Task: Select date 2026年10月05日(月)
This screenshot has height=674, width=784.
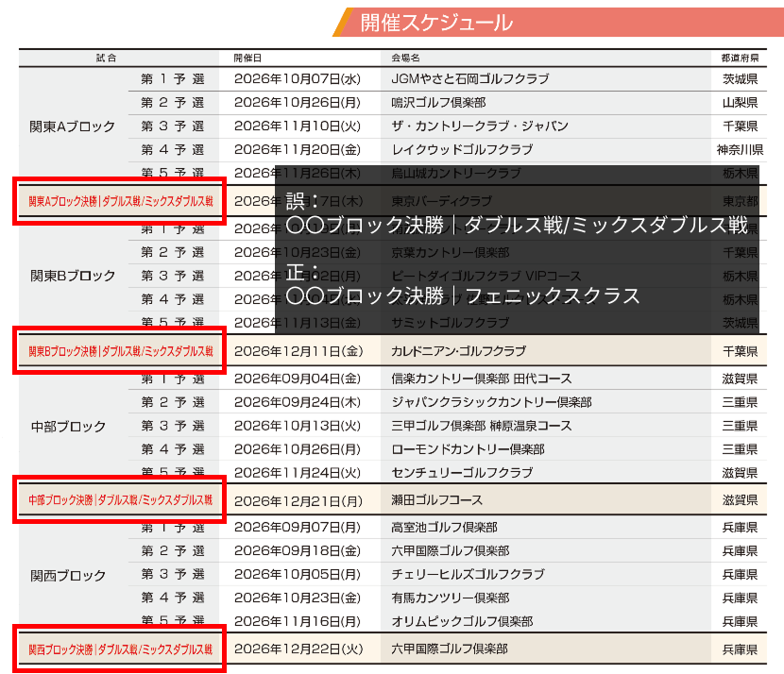Action: point(298,574)
